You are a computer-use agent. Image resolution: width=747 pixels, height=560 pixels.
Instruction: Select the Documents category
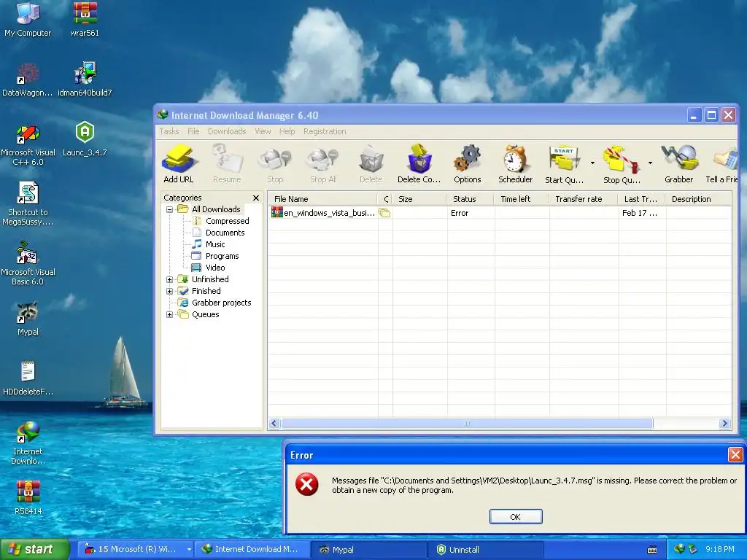(225, 233)
